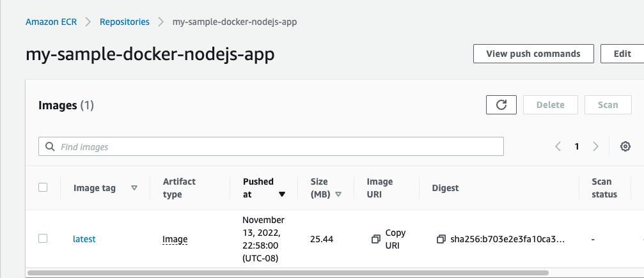Viewport: 644px width, 278px height.
Task: Sort by Image tag column arrow
Action: click(134, 188)
